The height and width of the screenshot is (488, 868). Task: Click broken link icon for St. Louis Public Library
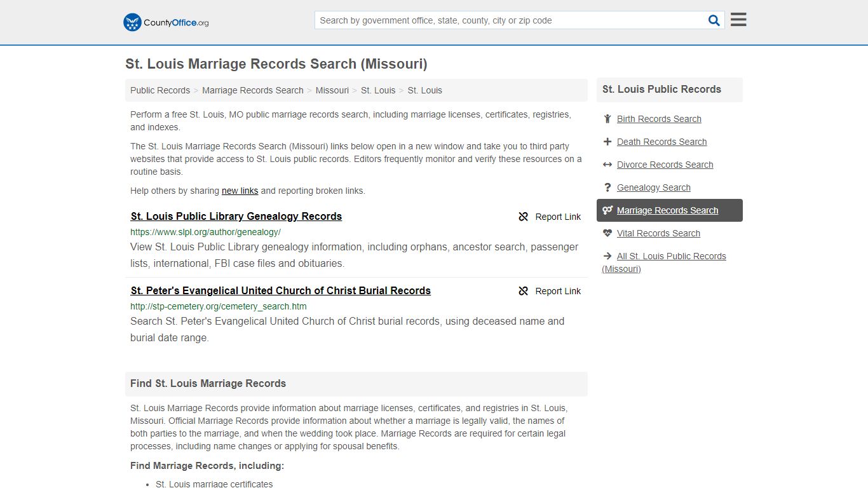coord(524,217)
